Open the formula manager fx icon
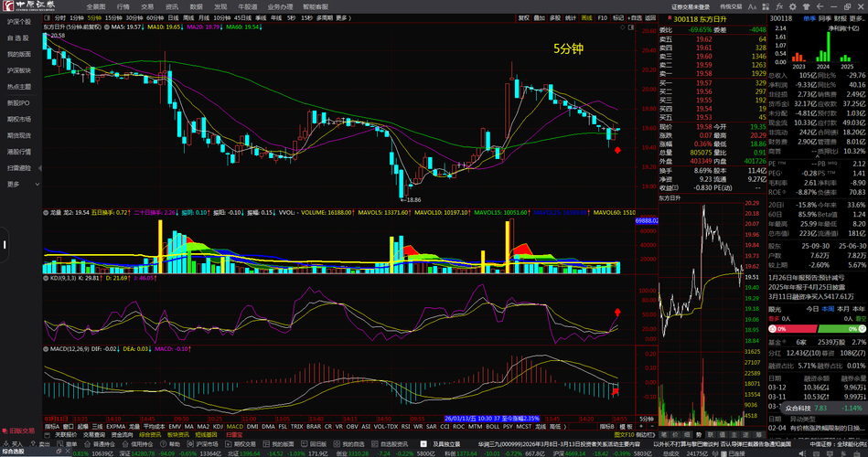The width and height of the screenshot is (868, 457). (x=779, y=6)
